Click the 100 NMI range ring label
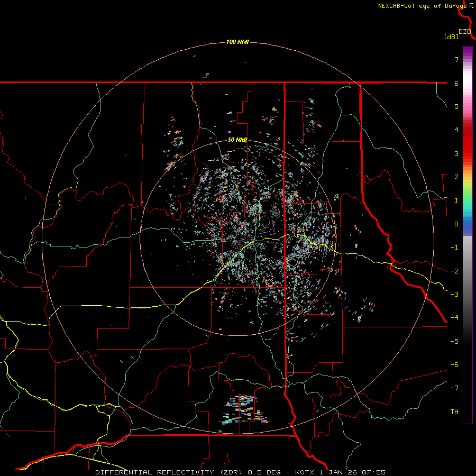Screen dimensions: 476x476 coord(237,42)
